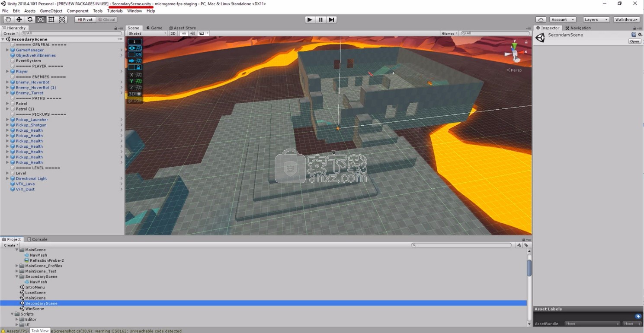Click the Open button in Inspector

[634, 41]
